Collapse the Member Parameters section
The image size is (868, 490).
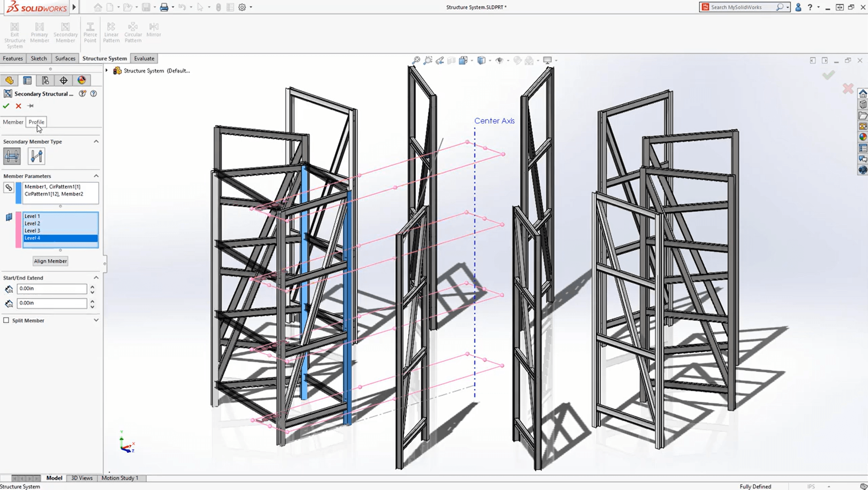97,176
